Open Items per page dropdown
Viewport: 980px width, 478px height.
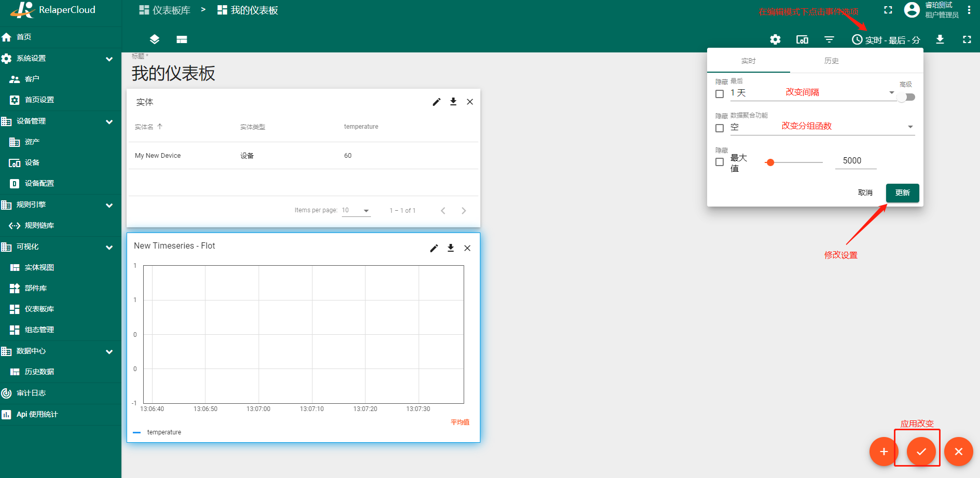[356, 210]
